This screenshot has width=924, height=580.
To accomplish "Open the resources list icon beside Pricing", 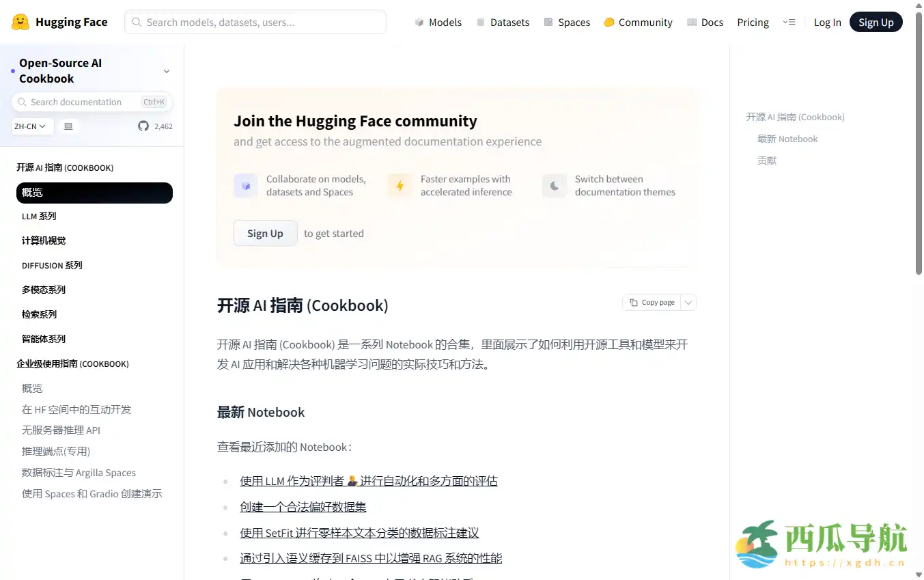I will click(789, 22).
